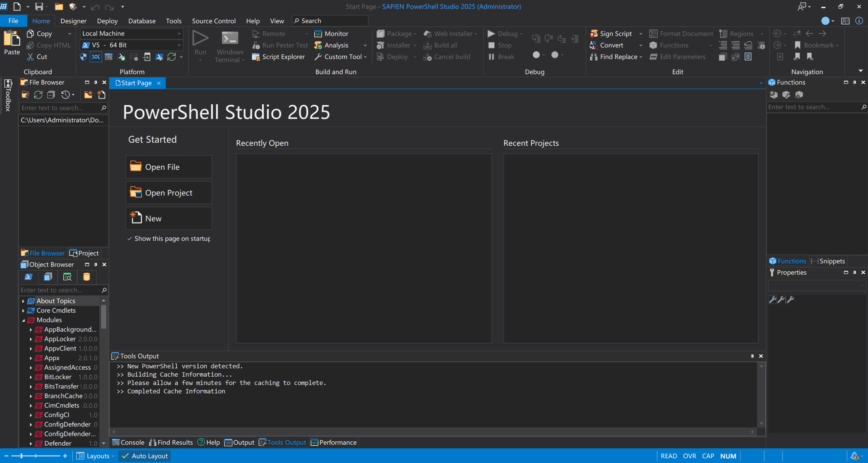This screenshot has height=463, width=868.
Task: Switch to the Project panel tab
Action: 84,253
